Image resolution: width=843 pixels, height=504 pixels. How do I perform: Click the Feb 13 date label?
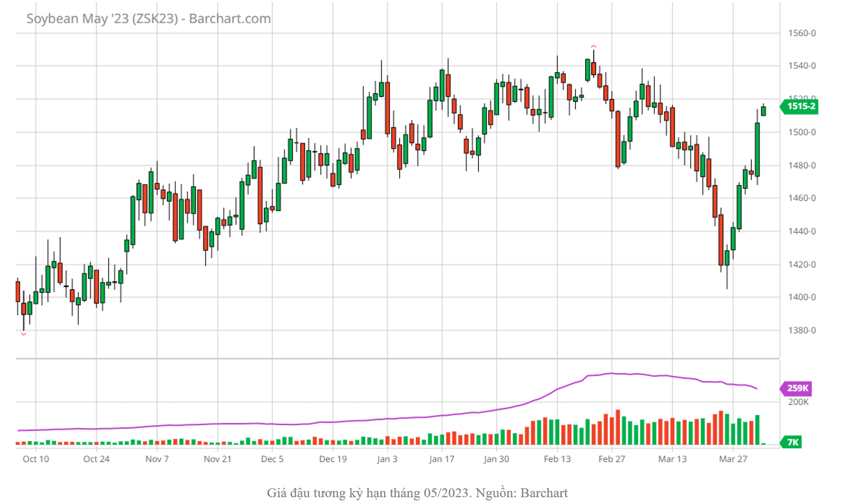click(x=557, y=459)
